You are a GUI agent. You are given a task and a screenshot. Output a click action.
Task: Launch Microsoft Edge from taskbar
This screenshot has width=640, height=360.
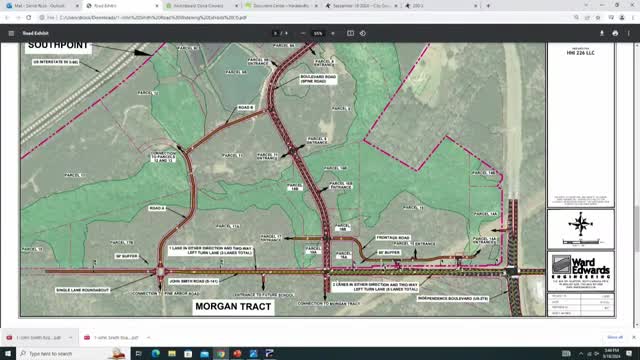tap(156, 353)
